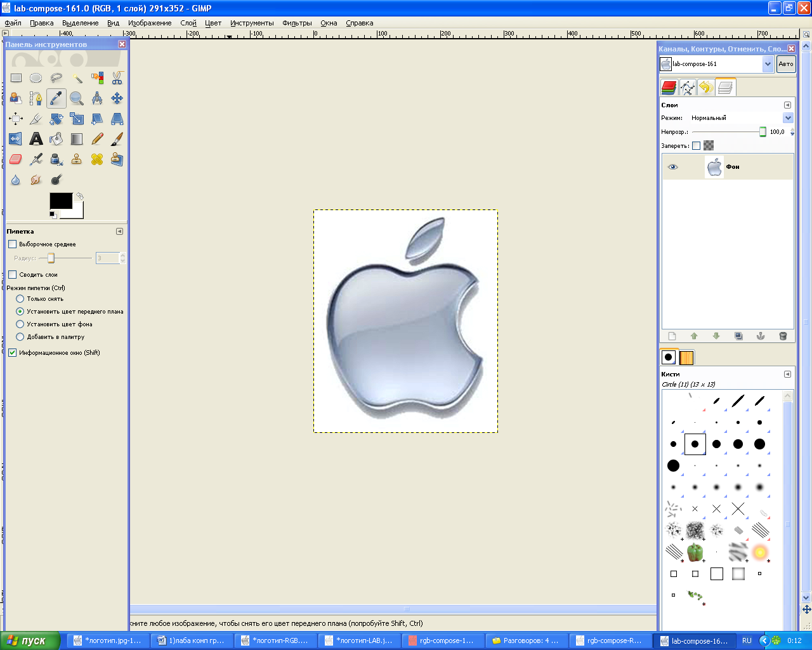Select the Blend gradient tool
This screenshot has height=650, width=812.
coord(77,139)
